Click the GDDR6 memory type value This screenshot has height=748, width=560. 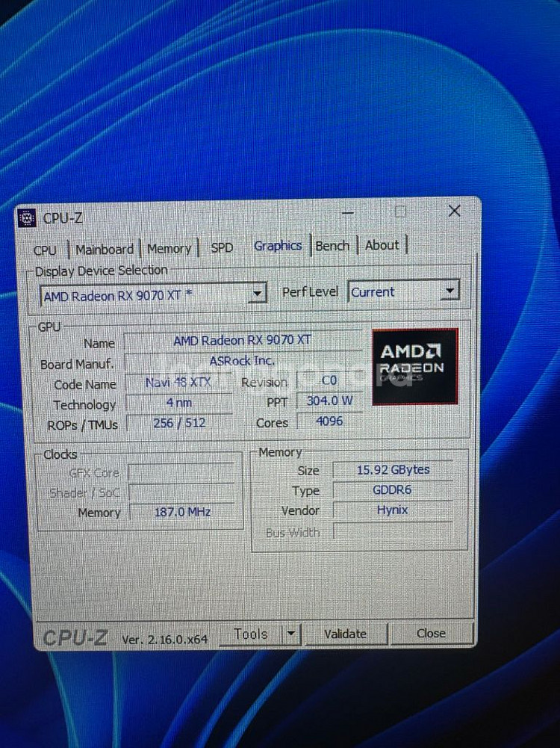[x=392, y=490]
